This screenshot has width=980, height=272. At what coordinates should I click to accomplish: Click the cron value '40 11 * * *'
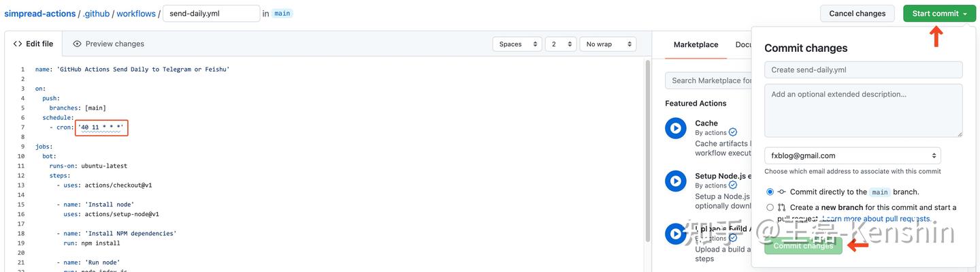[101, 127]
